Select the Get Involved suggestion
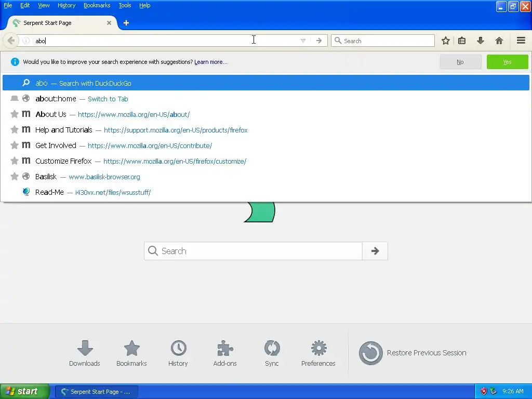This screenshot has height=399, width=532. click(265, 145)
